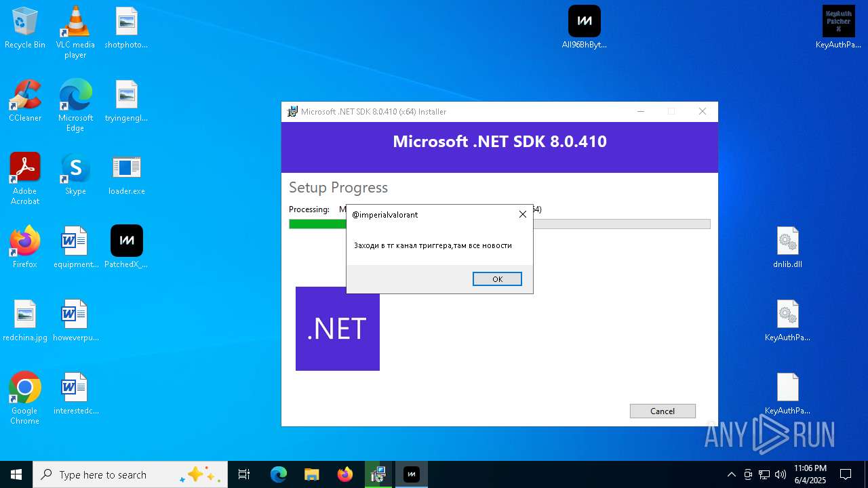Screen dimensions: 868x488
Task: Open the clock showing 11:06 PM
Action: click(810, 474)
